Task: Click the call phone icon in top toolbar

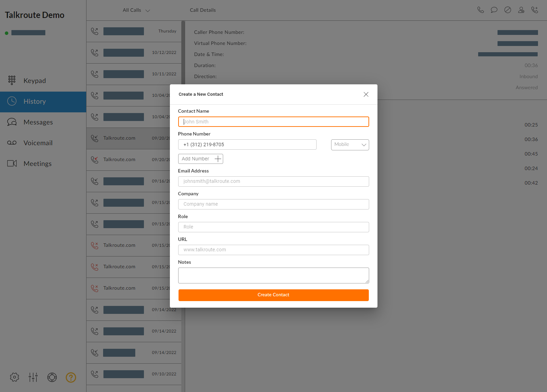Action: (481, 10)
